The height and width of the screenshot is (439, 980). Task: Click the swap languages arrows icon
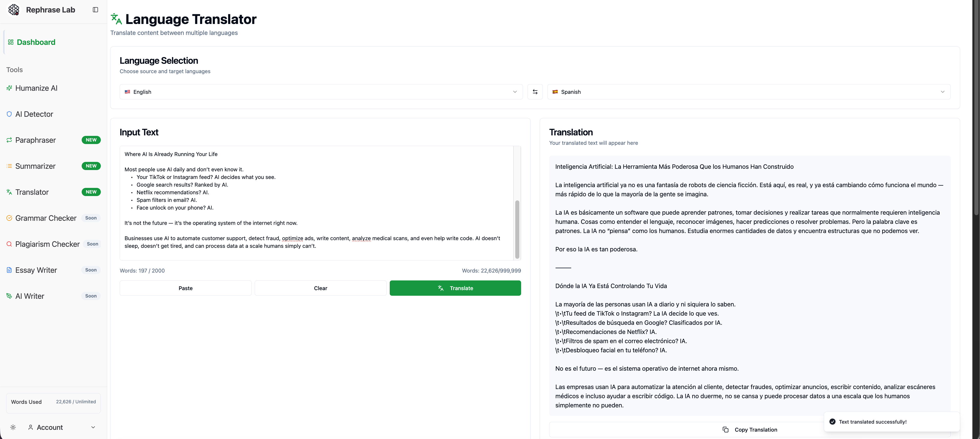535,92
